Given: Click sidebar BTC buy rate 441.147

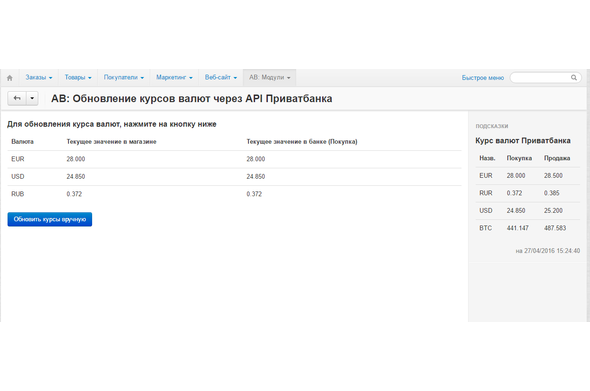Looking at the screenshot, I should pos(517,228).
